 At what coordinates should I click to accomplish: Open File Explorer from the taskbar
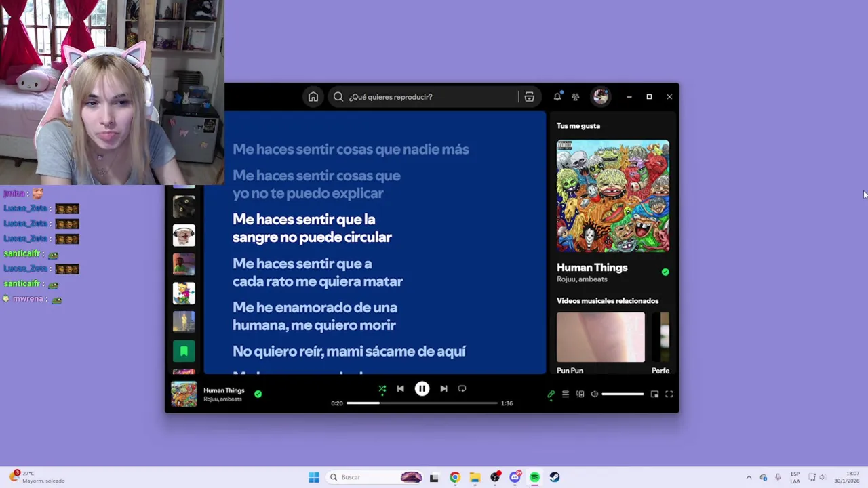coord(475,477)
